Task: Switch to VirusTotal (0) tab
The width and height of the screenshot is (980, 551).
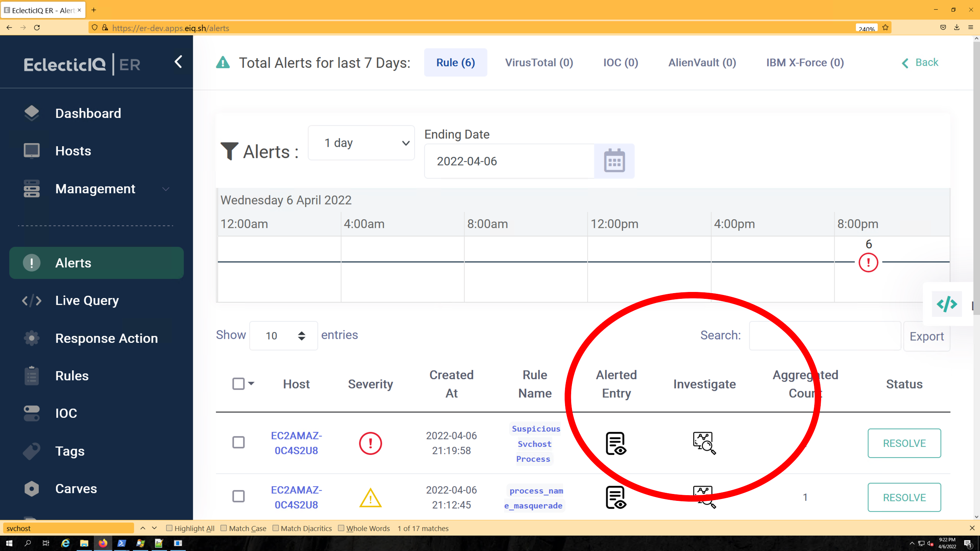Action: coord(539,62)
